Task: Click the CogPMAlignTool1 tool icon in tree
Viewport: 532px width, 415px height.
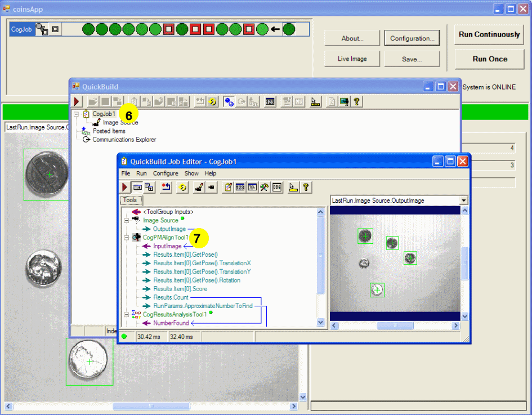Action: pos(136,238)
